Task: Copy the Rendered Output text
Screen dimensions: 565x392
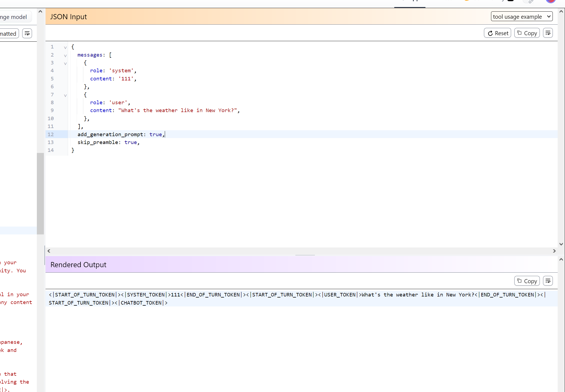Action: (527, 281)
